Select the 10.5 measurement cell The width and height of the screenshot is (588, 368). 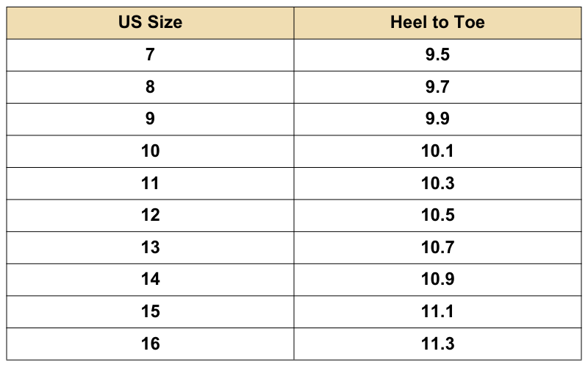coord(437,215)
